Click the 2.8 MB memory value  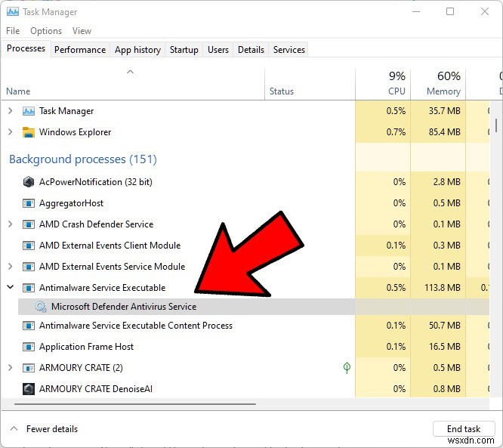coord(447,182)
